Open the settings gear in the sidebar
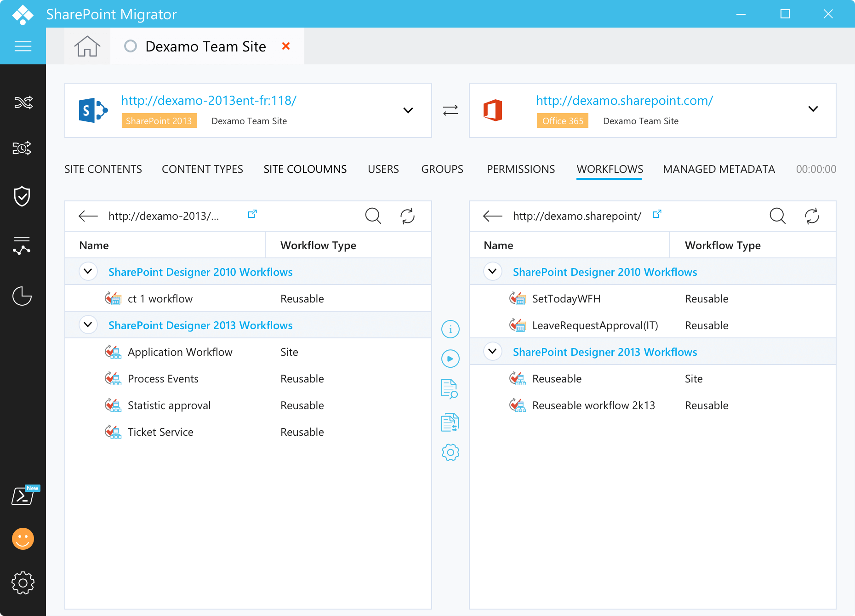This screenshot has width=855, height=616. [x=23, y=583]
